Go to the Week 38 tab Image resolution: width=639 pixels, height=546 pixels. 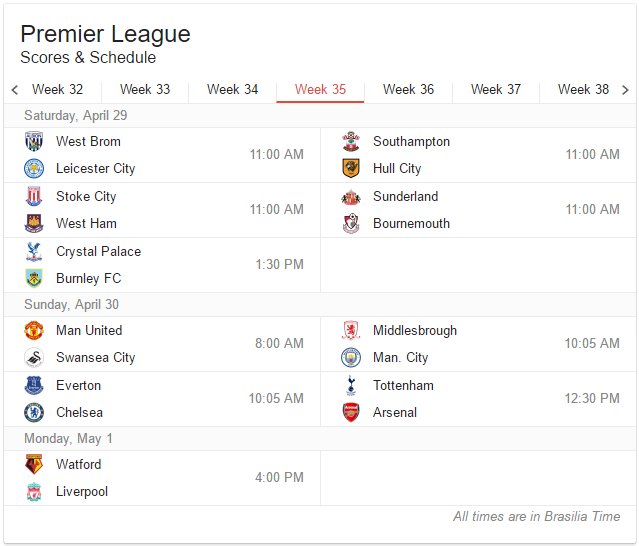click(x=583, y=90)
